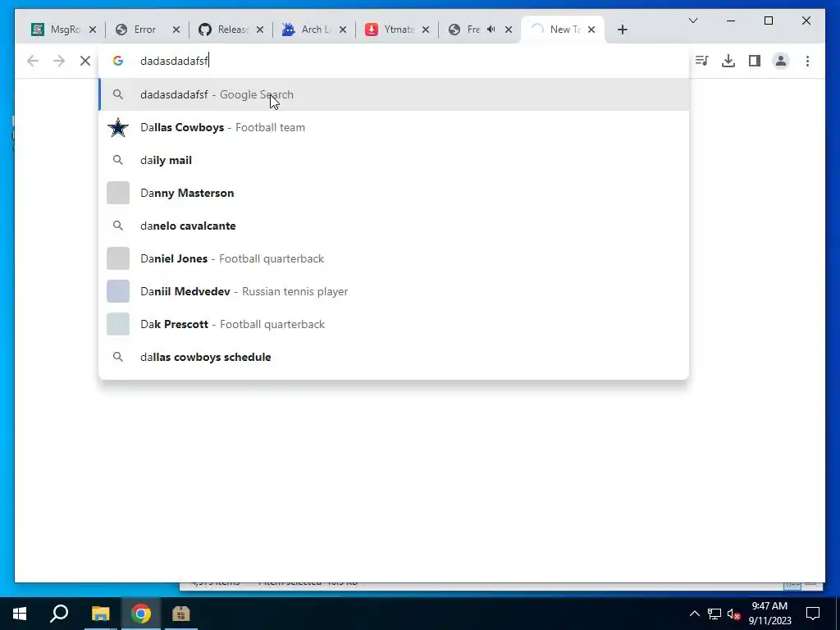Viewport: 840px width, 630px height.
Task: Open Windows taskbar search
Action: [x=59, y=614]
